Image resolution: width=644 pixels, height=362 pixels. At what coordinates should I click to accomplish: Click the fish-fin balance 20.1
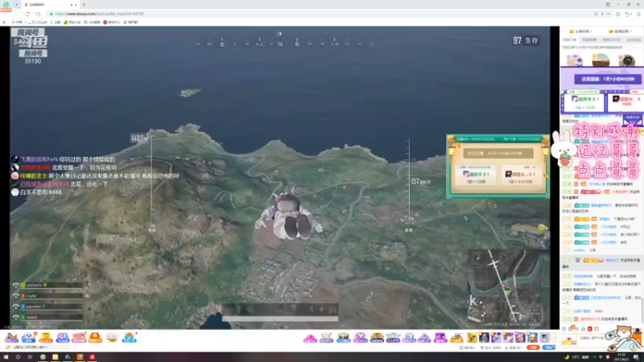tap(514, 348)
